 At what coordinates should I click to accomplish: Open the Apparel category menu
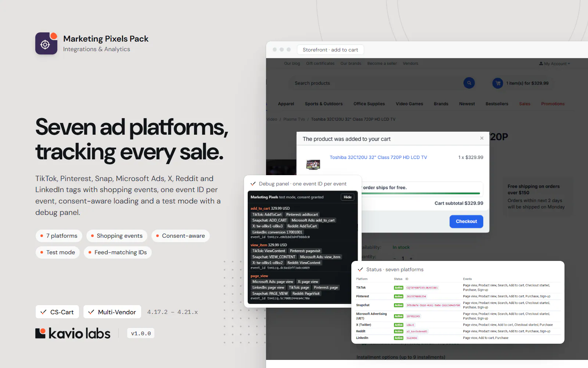click(x=286, y=104)
